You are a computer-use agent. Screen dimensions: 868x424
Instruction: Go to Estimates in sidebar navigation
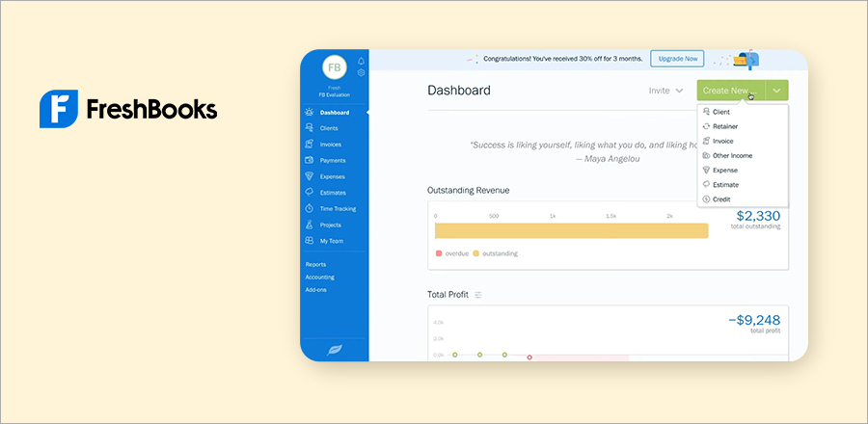tap(333, 193)
